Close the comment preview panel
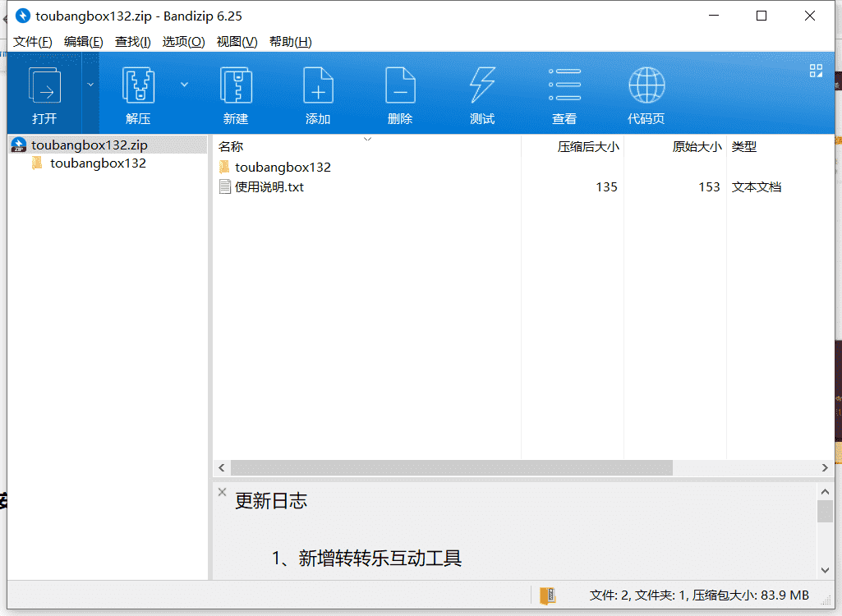Image resolution: width=842 pixels, height=616 pixels. pyautogui.click(x=223, y=492)
